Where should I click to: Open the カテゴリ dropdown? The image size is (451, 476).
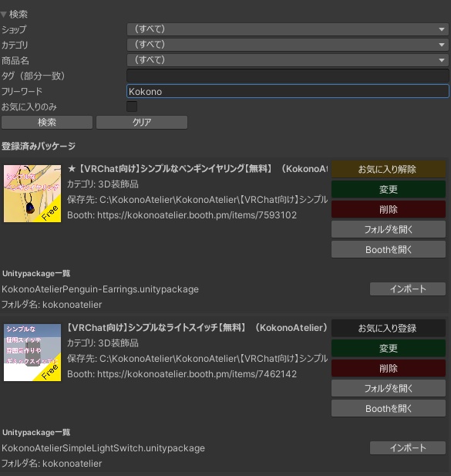[x=288, y=45]
